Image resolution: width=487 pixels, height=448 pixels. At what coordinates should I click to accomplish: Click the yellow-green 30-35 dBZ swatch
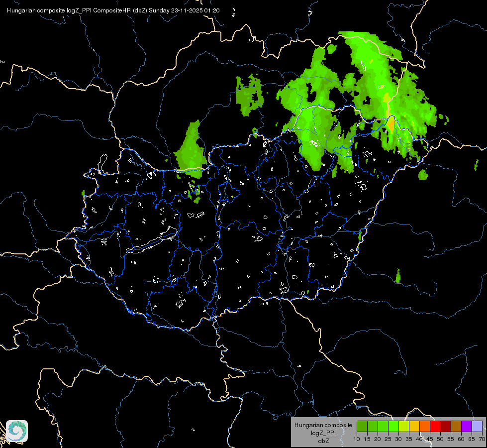click(x=404, y=426)
